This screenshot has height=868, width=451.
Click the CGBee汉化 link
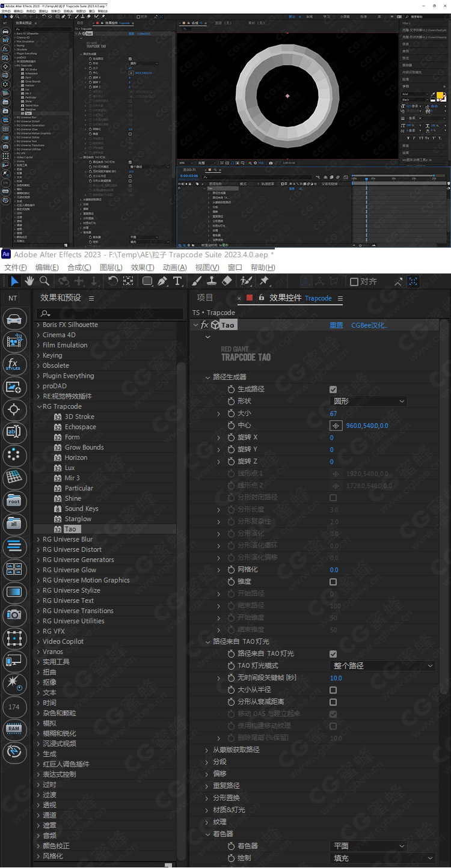pyautogui.click(x=369, y=325)
